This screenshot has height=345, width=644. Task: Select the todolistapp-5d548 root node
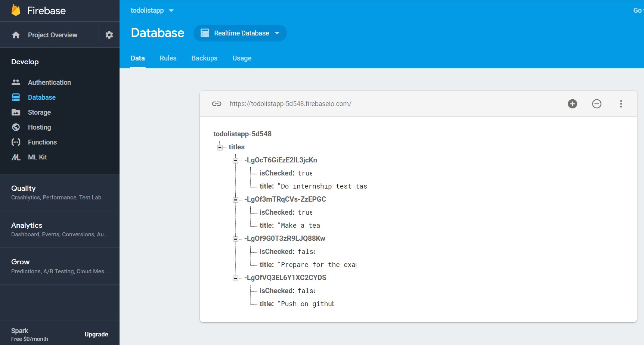point(242,134)
